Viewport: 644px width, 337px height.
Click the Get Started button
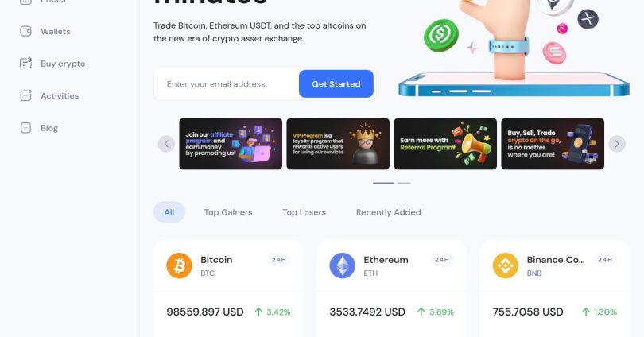pos(336,83)
